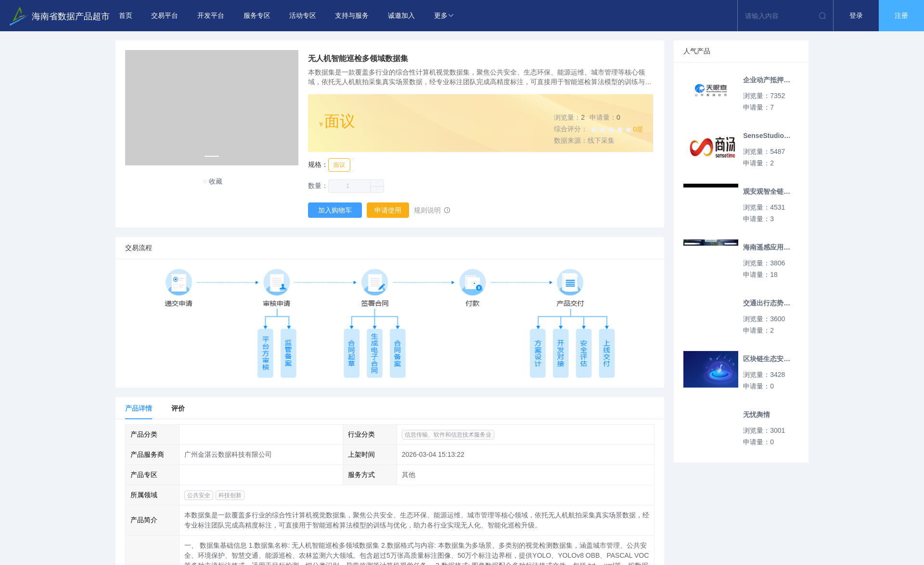Click 申请使用 button

tap(388, 210)
